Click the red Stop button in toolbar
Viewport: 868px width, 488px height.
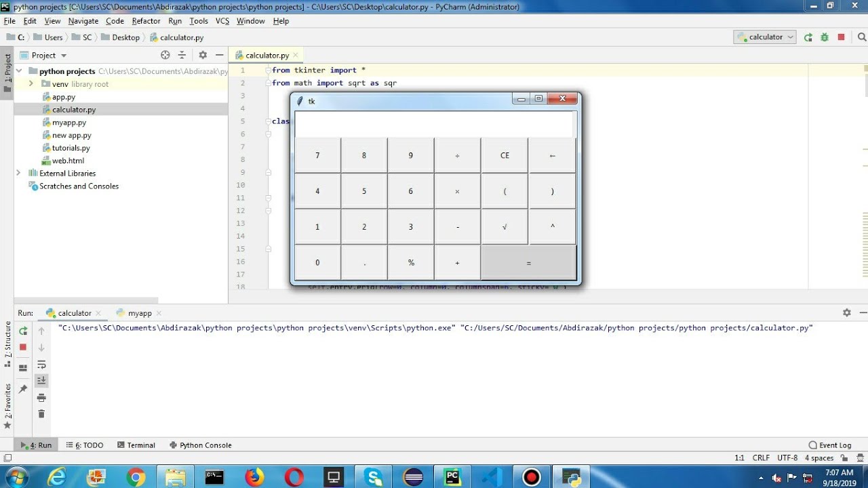click(842, 37)
